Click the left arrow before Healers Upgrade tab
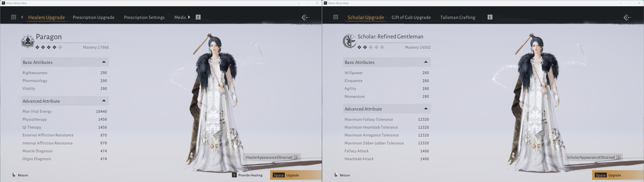This screenshot has height=182, width=644. (22, 17)
